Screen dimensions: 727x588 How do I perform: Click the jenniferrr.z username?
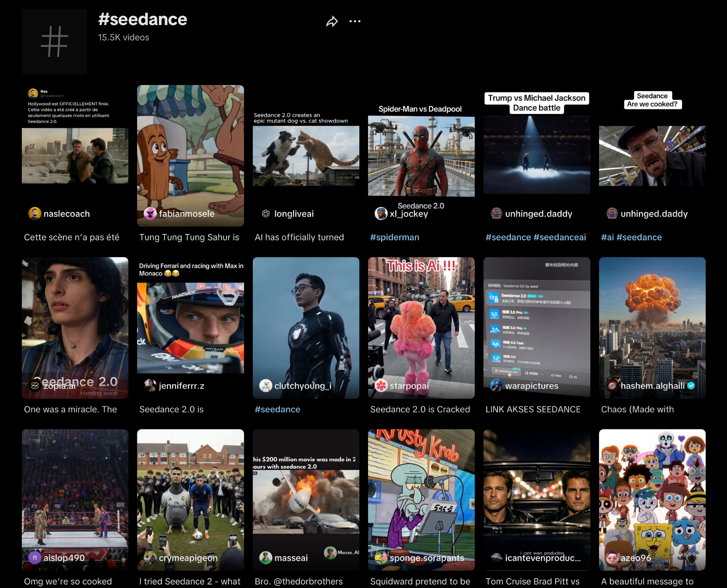182,386
